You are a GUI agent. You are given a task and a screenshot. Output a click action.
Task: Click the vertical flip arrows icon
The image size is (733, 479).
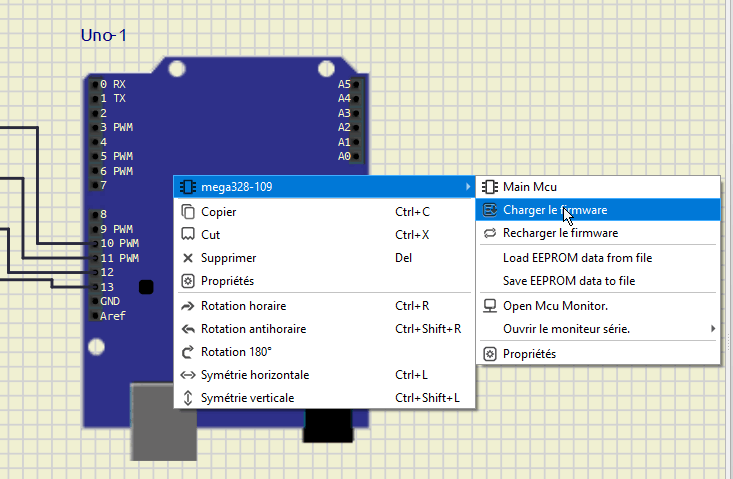click(x=188, y=398)
